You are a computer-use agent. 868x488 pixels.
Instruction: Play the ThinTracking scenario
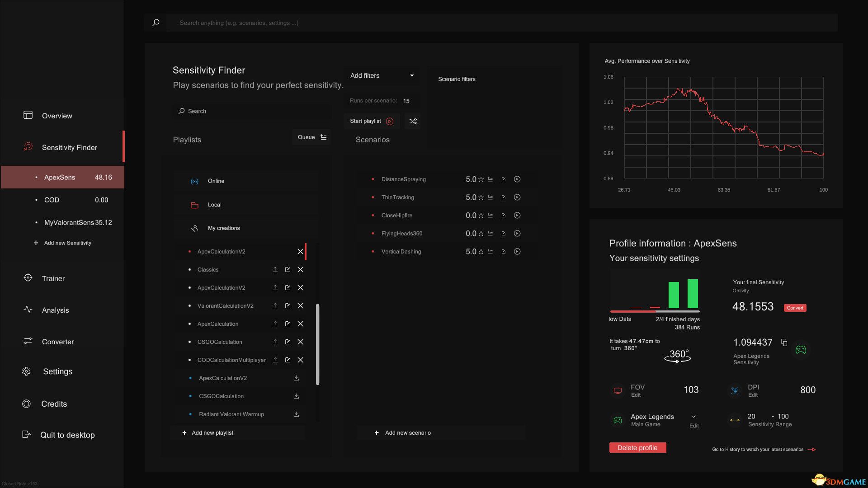[x=517, y=197]
